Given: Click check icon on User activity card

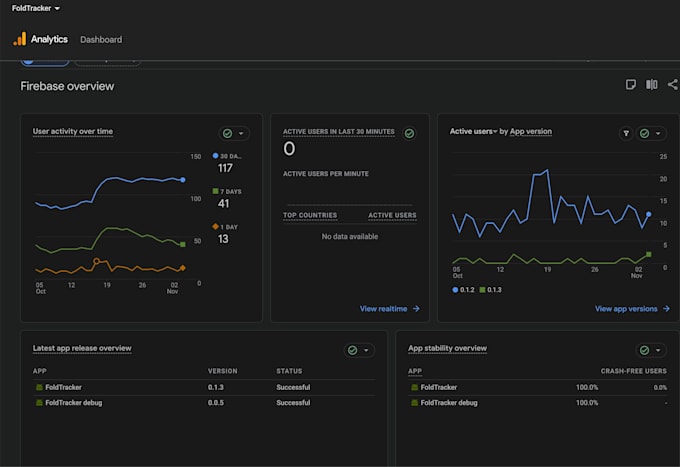Looking at the screenshot, I should tap(227, 134).
